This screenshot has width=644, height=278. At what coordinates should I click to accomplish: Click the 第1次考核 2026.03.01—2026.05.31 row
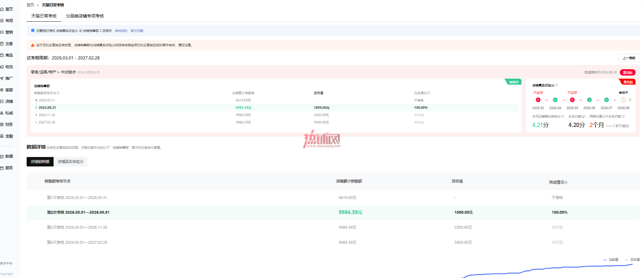click(x=333, y=198)
